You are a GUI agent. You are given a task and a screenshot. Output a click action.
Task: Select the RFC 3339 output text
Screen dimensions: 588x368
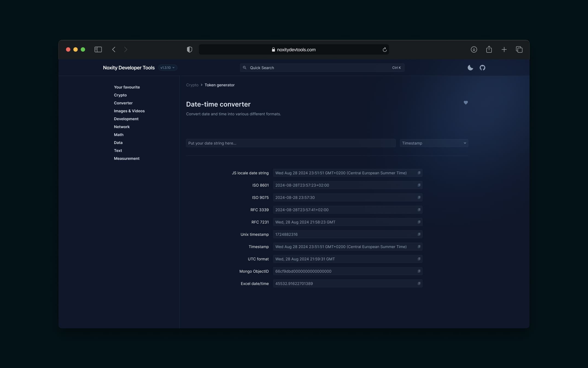[302, 210]
